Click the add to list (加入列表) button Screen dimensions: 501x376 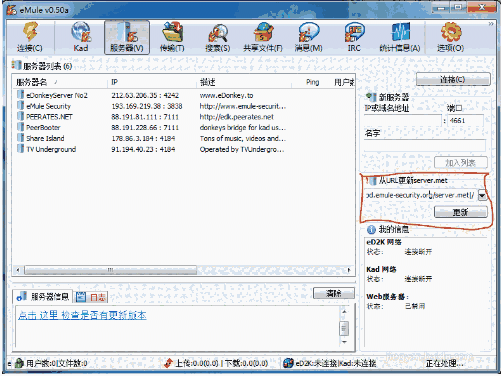point(461,163)
